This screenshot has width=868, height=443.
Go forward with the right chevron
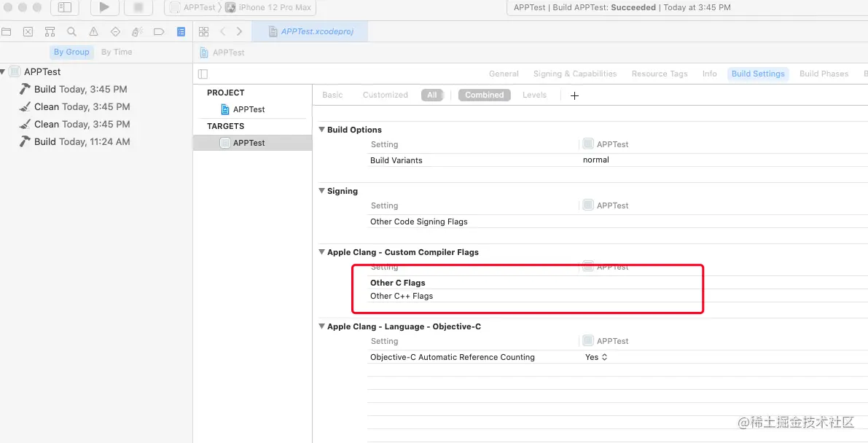coord(239,31)
